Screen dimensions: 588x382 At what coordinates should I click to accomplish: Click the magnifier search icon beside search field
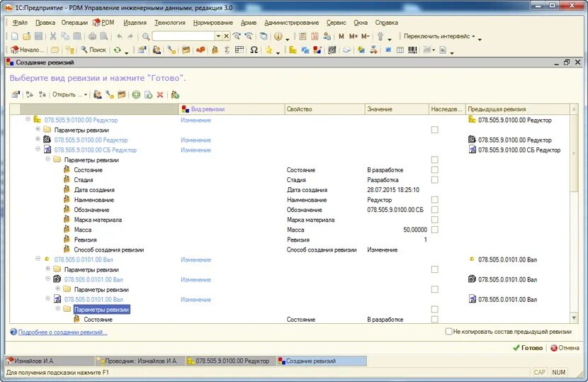coord(146,36)
